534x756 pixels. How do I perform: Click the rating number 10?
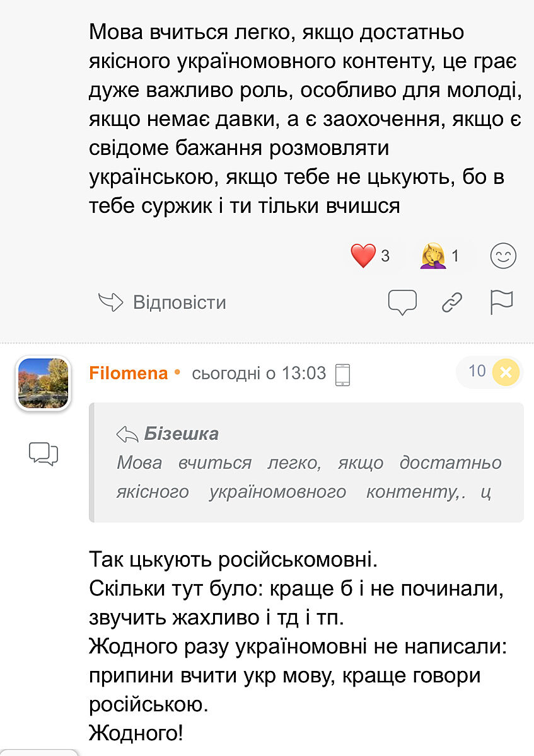tap(477, 372)
